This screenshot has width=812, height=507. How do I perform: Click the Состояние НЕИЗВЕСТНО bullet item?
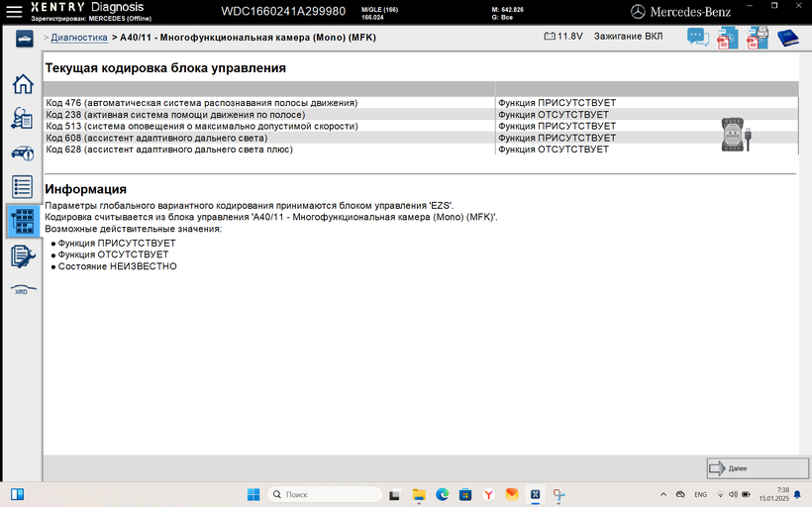(x=117, y=266)
